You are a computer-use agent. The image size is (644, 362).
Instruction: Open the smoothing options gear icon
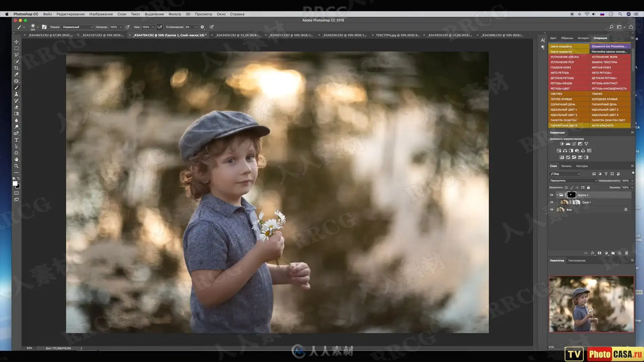tap(202, 27)
